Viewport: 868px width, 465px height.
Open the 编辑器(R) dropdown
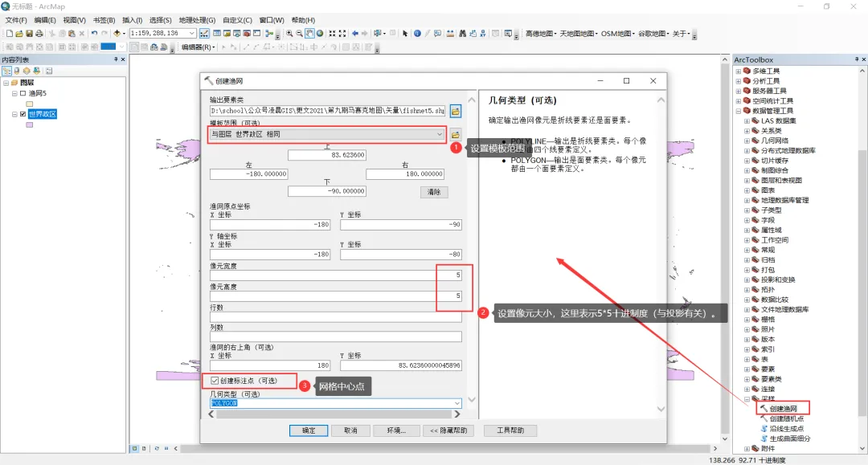tap(199, 47)
